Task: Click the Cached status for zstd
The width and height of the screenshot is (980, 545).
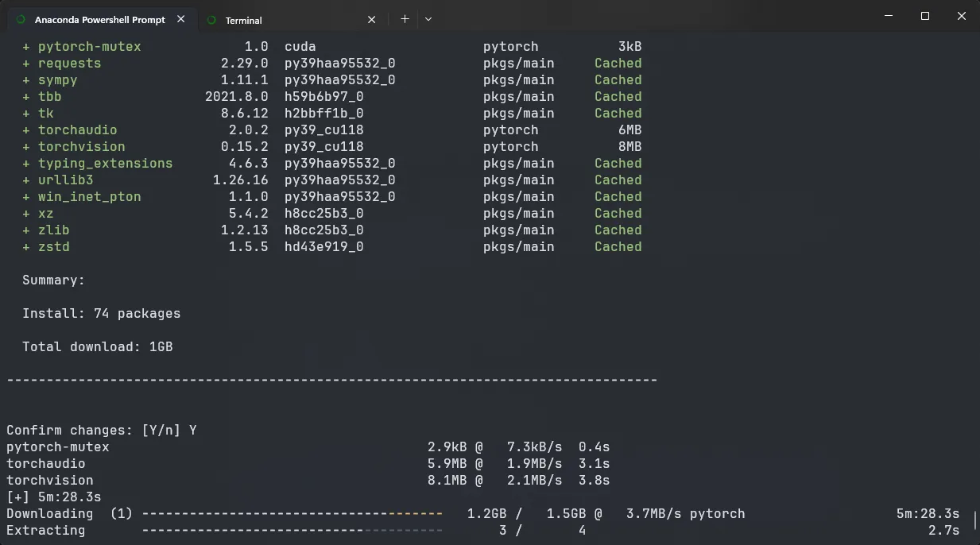Action: pyautogui.click(x=618, y=247)
